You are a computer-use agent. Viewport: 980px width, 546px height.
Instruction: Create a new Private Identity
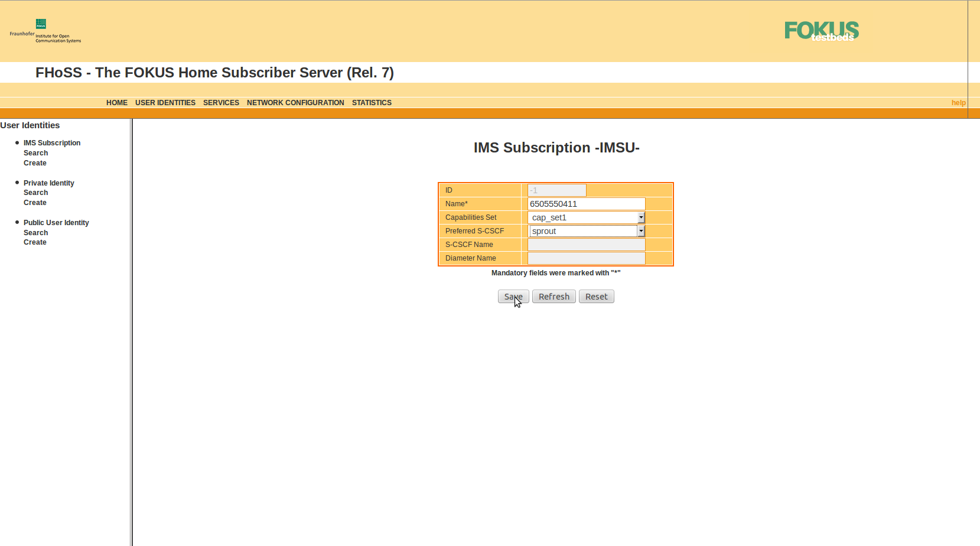pos(35,202)
